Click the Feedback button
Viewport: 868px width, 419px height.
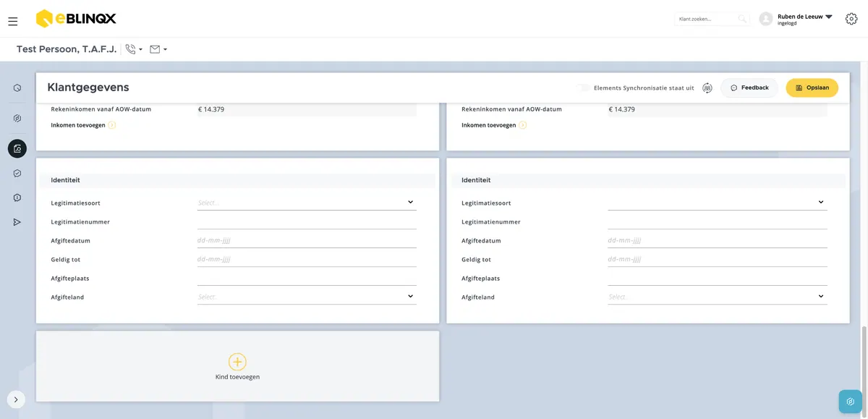coord(749,88)
